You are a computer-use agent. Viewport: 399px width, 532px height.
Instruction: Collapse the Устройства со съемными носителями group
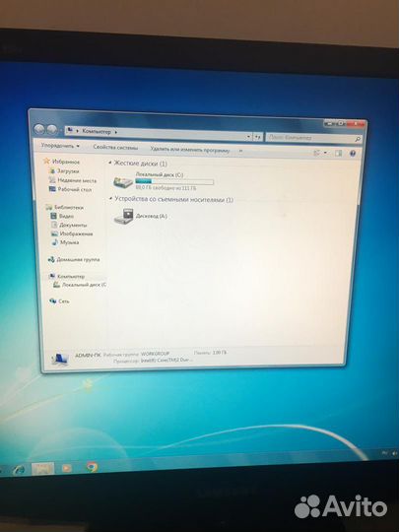pyautogui.click(x=110, y=198)
